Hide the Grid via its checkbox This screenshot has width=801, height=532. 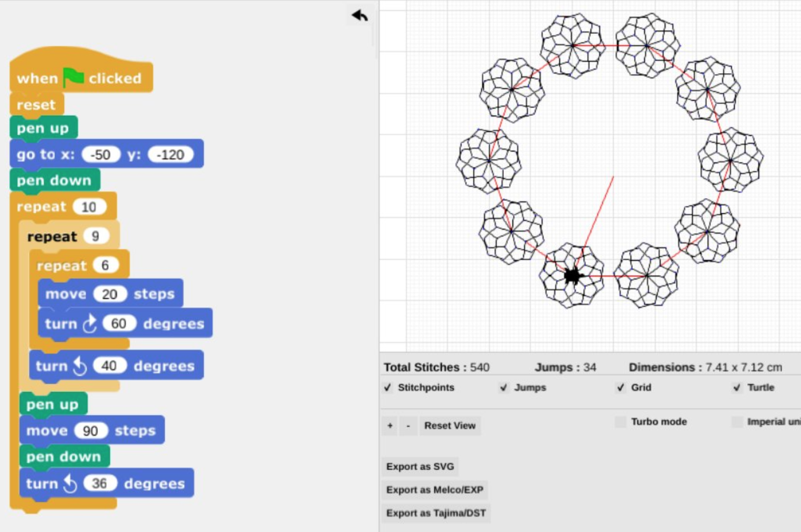coord(620,387)
